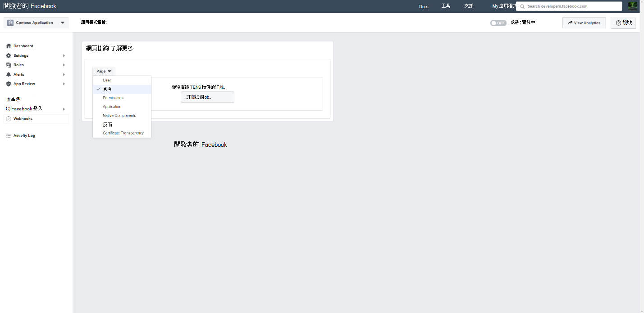Open 支援 in the top navigation
The width and height of the screenshot is (644, 313).
click(x=469, y=6)
